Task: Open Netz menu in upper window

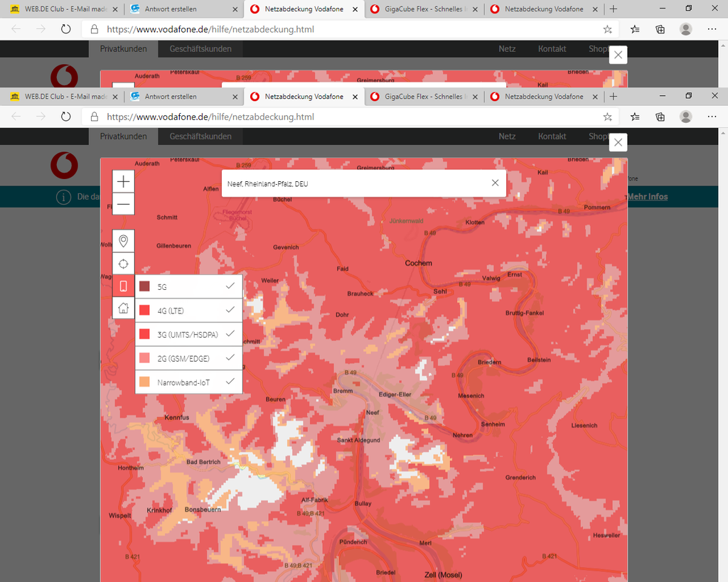Action: [507, 49]
